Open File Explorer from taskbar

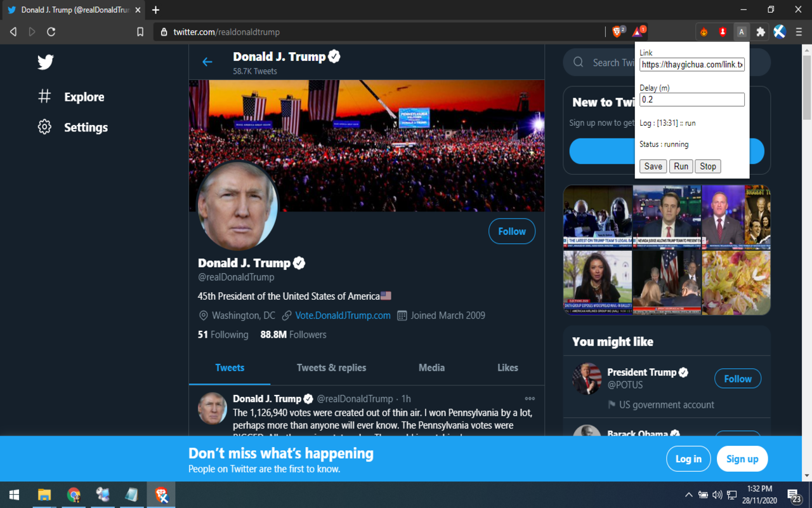point(44,495)
